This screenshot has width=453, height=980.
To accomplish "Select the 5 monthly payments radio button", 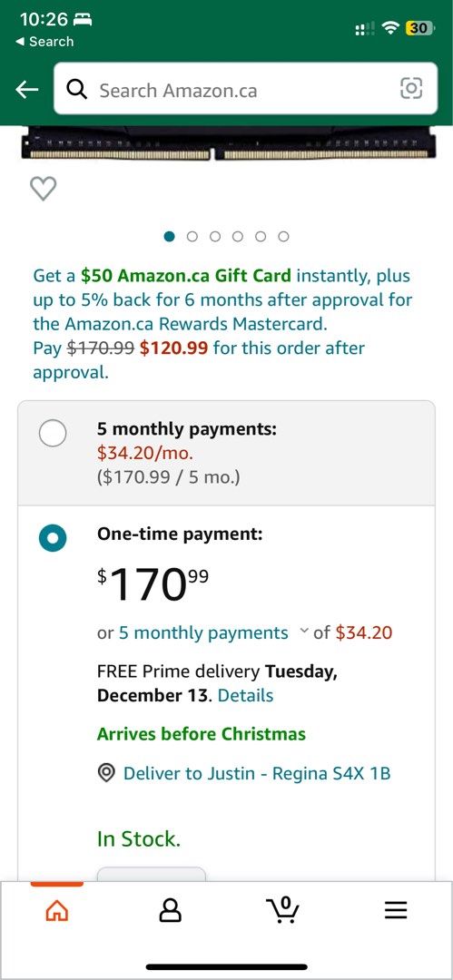I will [x=53, y=433].
